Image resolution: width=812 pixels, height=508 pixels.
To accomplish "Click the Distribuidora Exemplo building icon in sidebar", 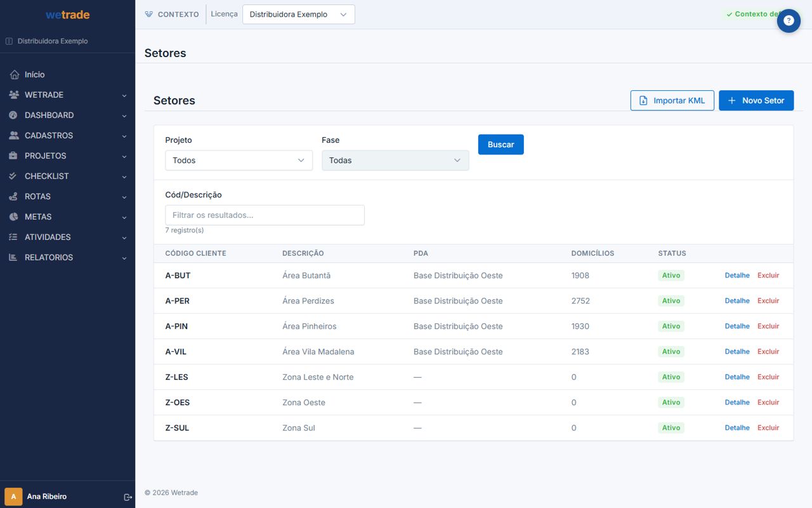I will [x=9, y=41].
